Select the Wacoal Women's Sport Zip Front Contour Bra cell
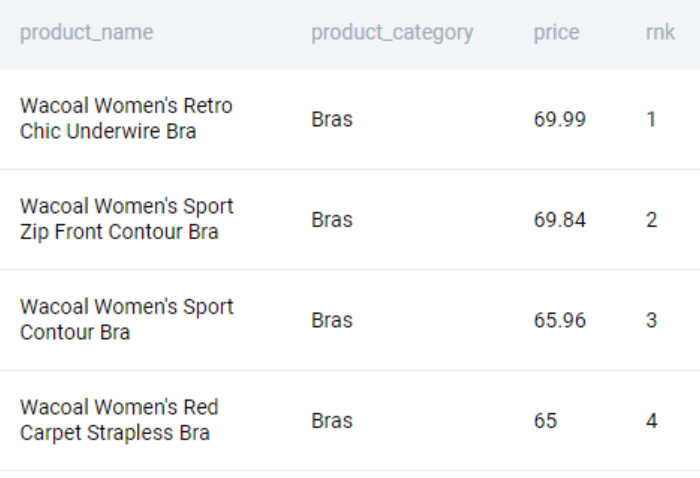Viewport: 700px width, 478px height. pos(127,219)
